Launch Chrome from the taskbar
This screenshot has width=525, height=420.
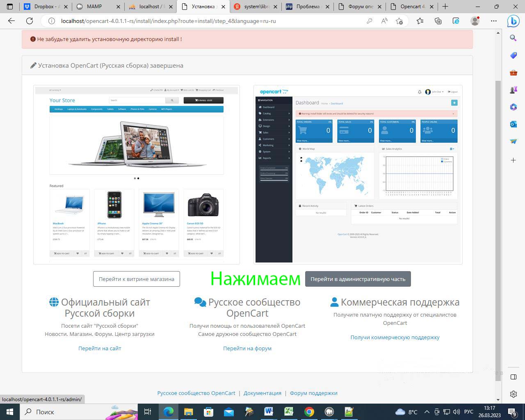[309, 412]
